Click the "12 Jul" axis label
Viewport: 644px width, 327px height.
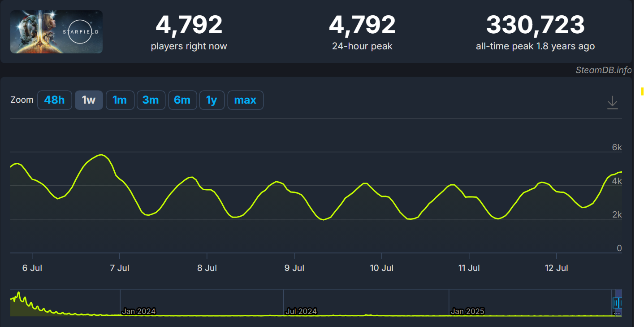click(x=556, y=268)
